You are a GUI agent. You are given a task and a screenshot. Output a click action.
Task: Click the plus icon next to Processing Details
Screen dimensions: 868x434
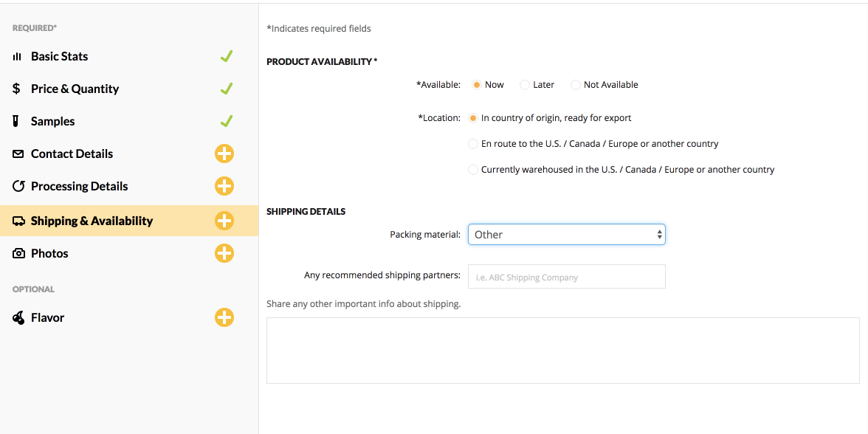224,186
